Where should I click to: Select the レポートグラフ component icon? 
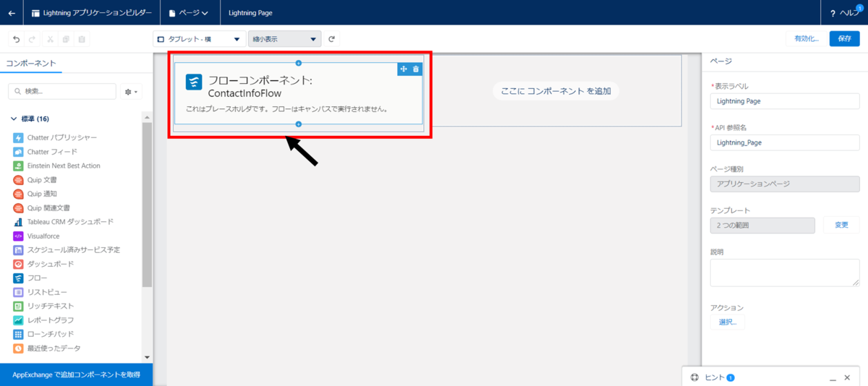click(19, 319)
